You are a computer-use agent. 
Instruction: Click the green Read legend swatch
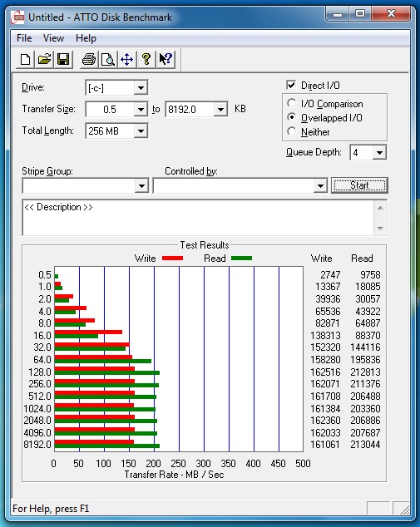click(241, 259)
